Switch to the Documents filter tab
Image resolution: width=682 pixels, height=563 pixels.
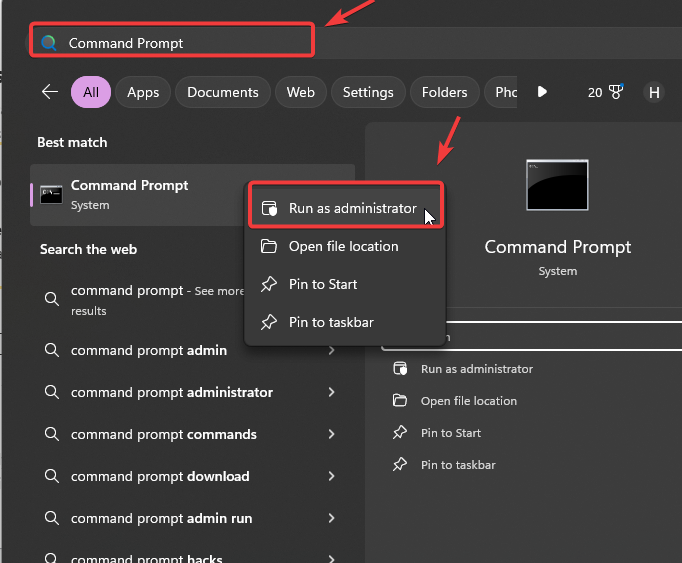click(x=224, y=92)
